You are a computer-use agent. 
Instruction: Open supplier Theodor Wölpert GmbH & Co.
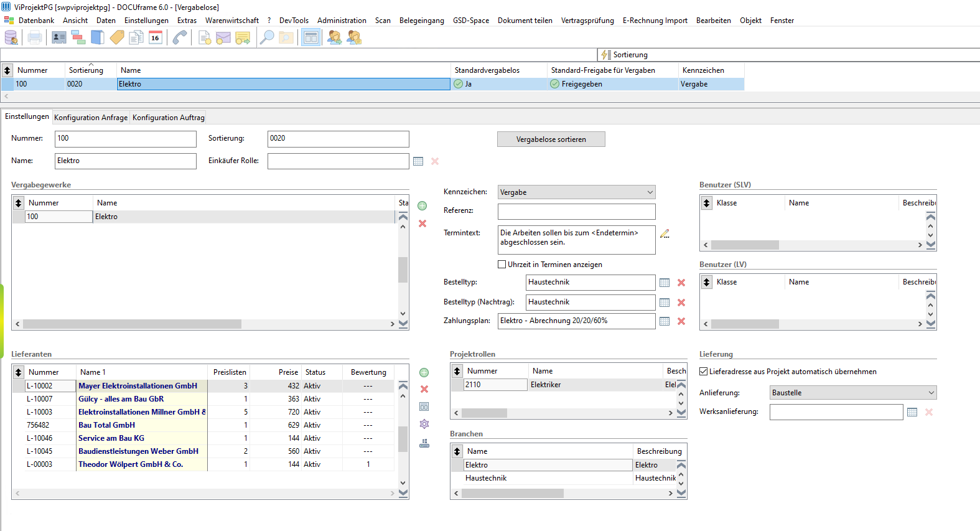(x=131, y=464)
